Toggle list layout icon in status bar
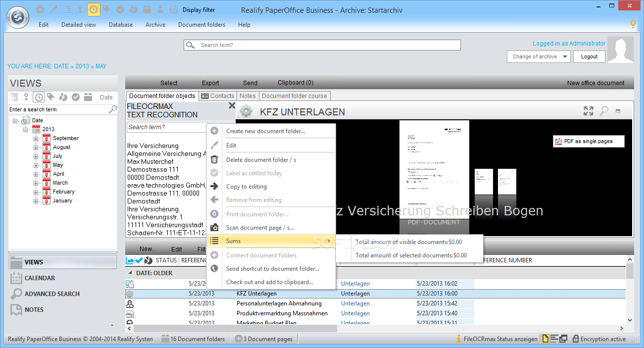Screen dimensions: 644x348 pos(554,339)
